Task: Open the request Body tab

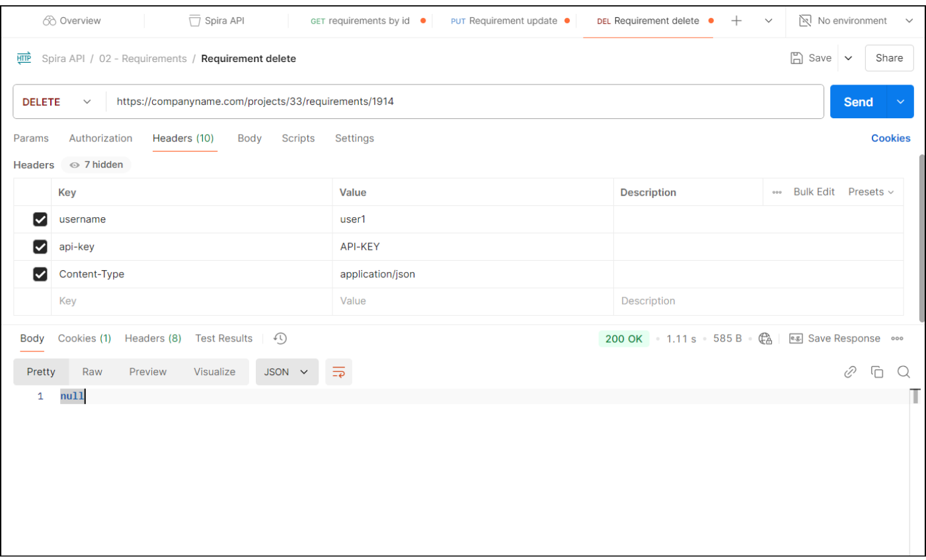Action: coord(249,138)
